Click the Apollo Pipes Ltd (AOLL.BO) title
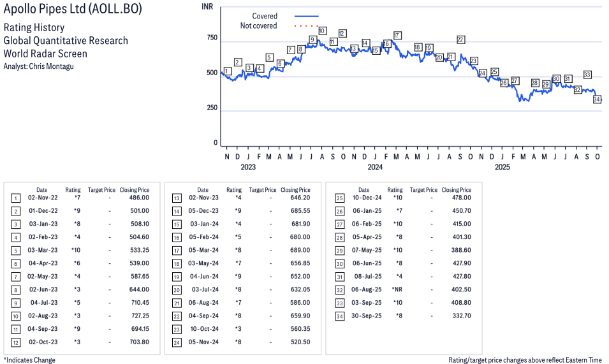Screen dimensions: 609x364 pyautogui.click(x=73, y=10)
